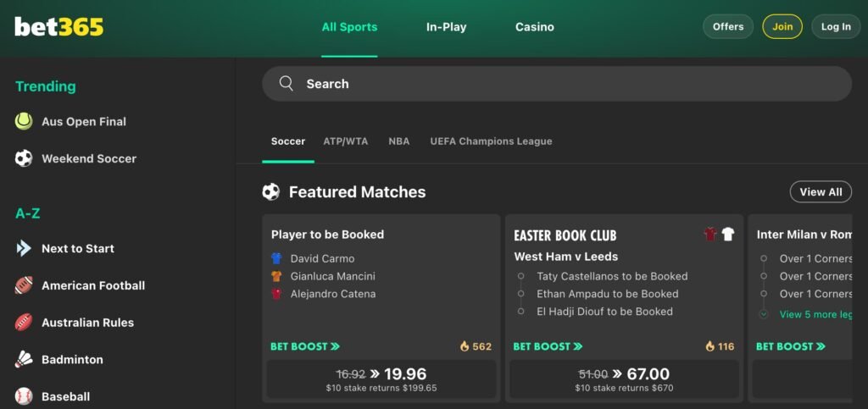Focus the Search input field
The width and height of the screenshot is (868, 409).
click(x=557, y=84)
